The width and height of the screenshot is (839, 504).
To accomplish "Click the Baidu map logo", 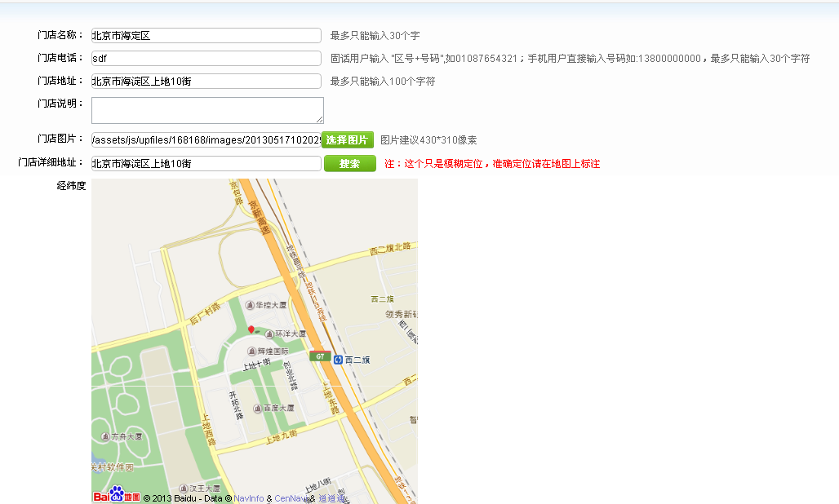I will (x=116, y=495).
